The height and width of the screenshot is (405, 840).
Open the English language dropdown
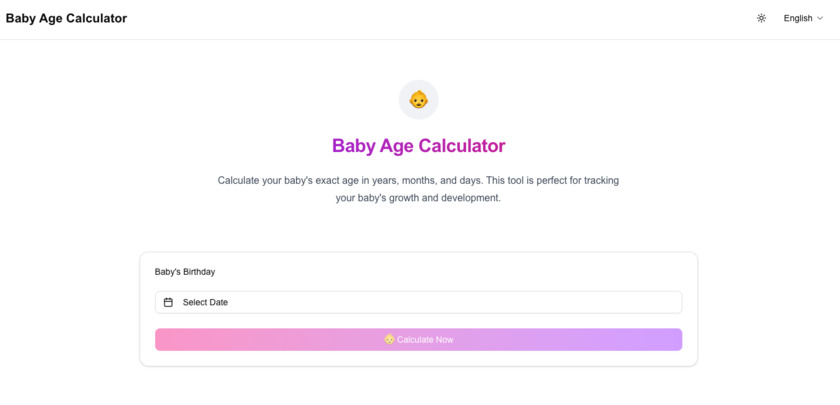click(803, 18)
